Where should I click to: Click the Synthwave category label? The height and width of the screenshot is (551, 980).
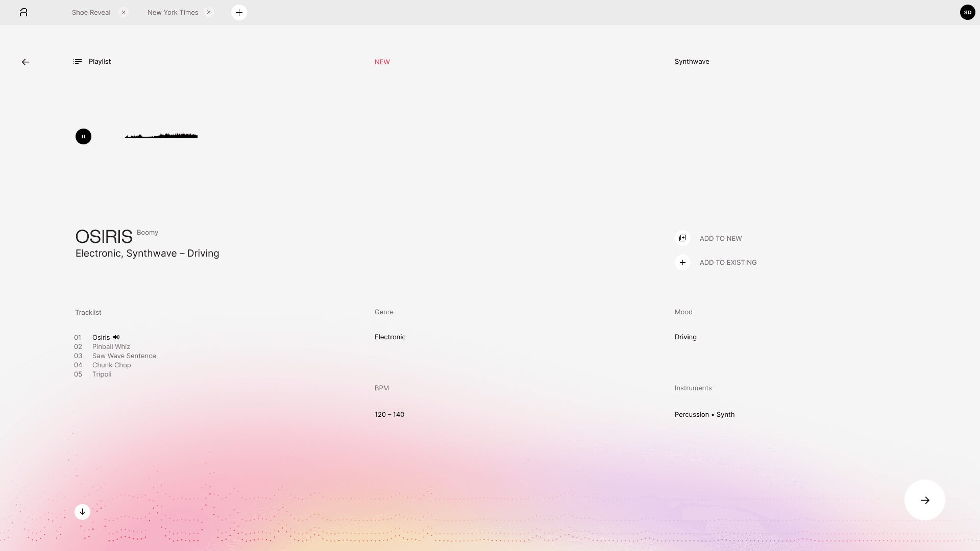692,62
